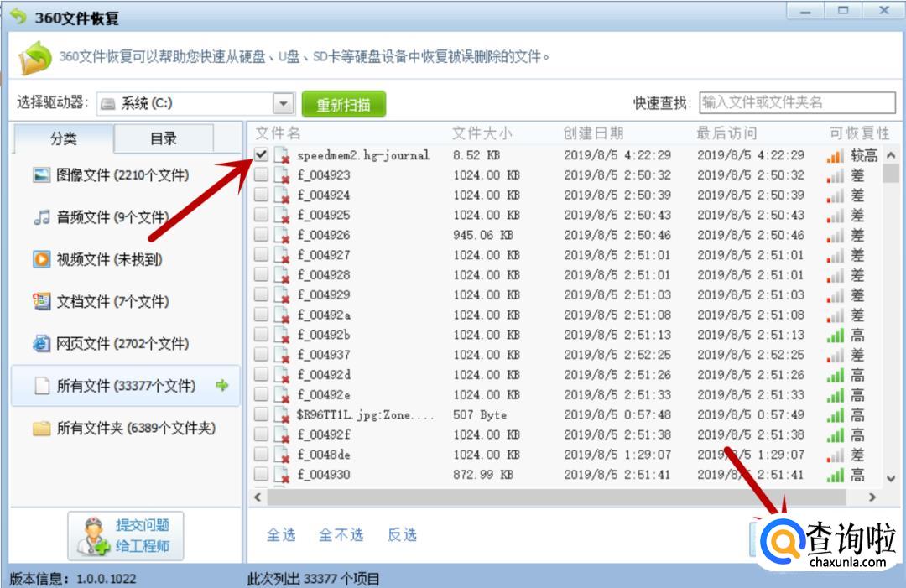Click the deleted file icon of speedmem2.hg-journal
906x588 pixels.
click(x=282, y=155)
